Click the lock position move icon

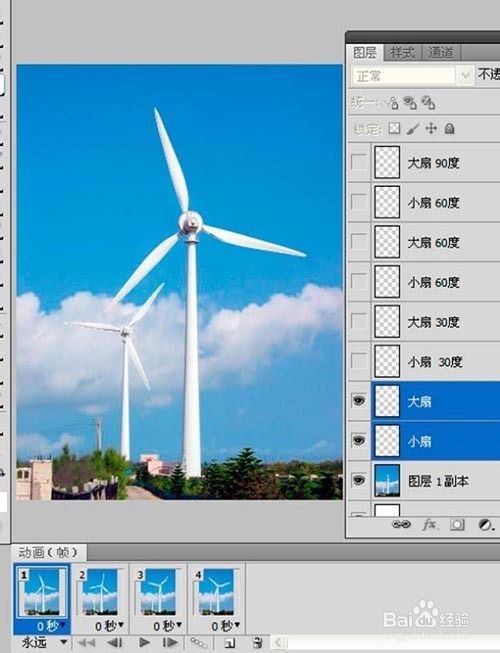(x=431, y=128)
